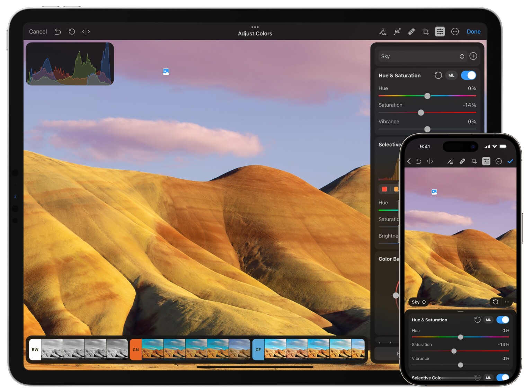The width and height of the screenshot is (532, 392).
Task: Select the Repair bandage tool on iPhone
Action: pos(462,161)
